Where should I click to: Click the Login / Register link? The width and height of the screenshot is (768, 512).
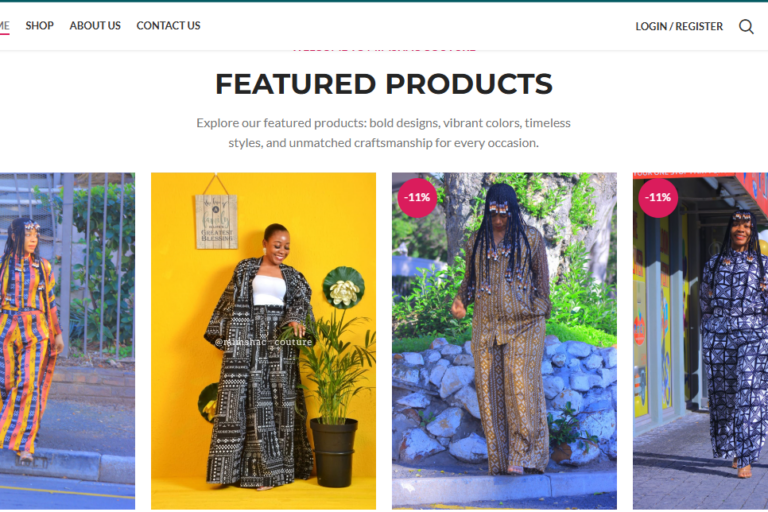(679, 26)
